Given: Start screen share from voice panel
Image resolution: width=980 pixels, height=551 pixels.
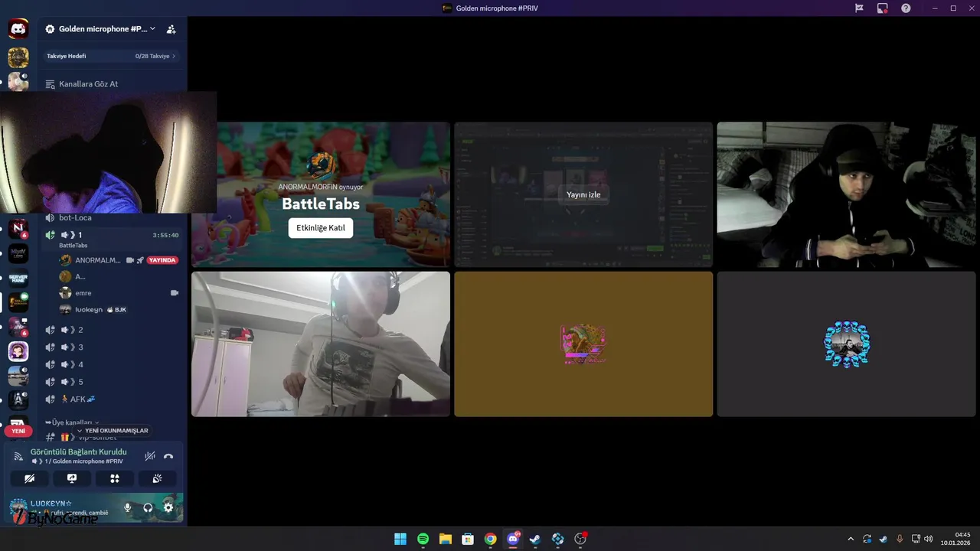Looking at the screenshot, I should pyautogui.click(x=72, y=478).
